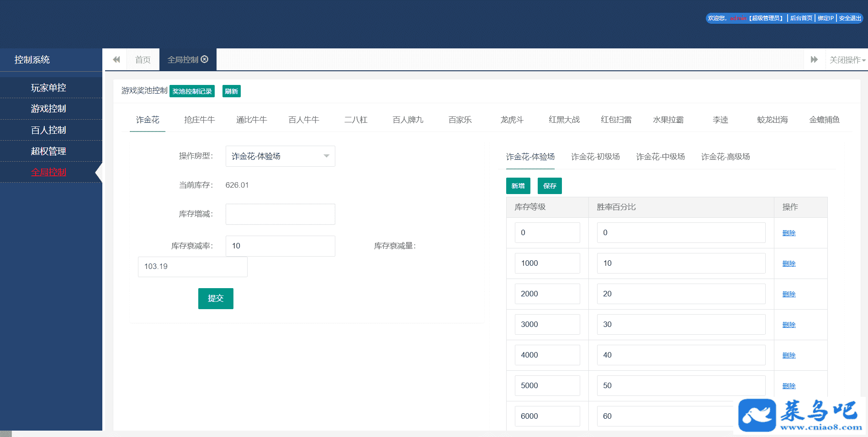This screenshot has width=868, height=437.
Task: Click the 保存 save button
Action: (550, 186)
